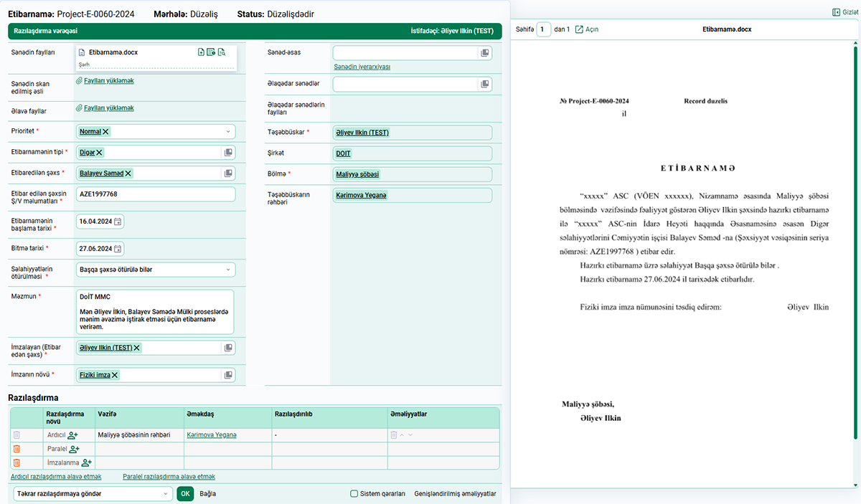Remove the Normal priority tag

[x=106, y=132]
